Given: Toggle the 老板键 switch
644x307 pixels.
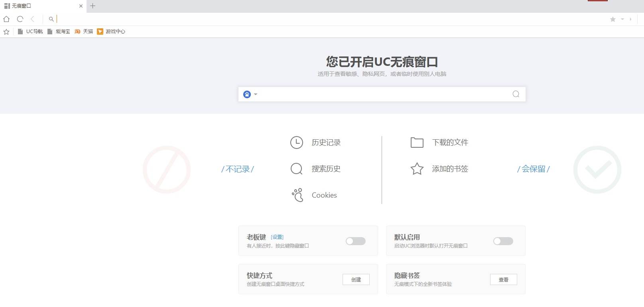Looking at the screenshot, I should [356, 241].
